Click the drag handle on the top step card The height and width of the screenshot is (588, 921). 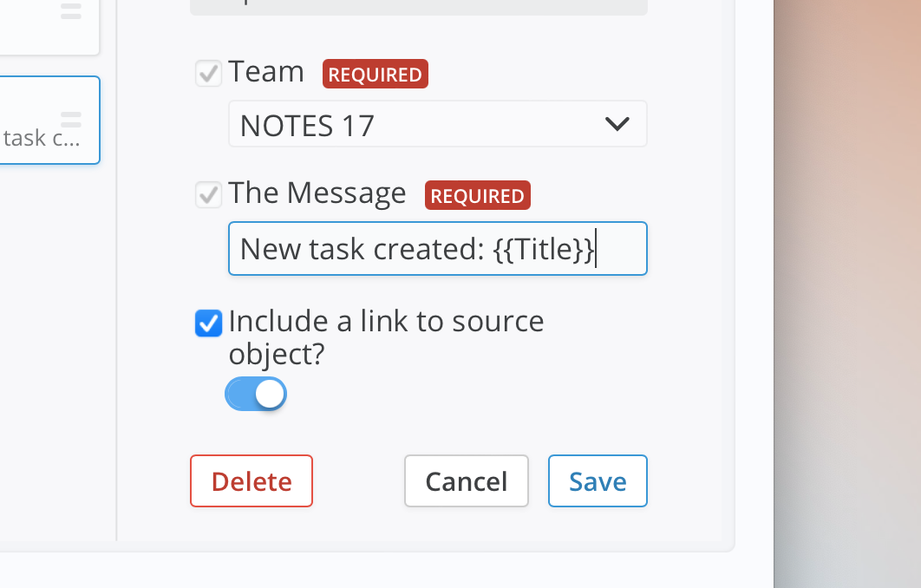[71, 12]
